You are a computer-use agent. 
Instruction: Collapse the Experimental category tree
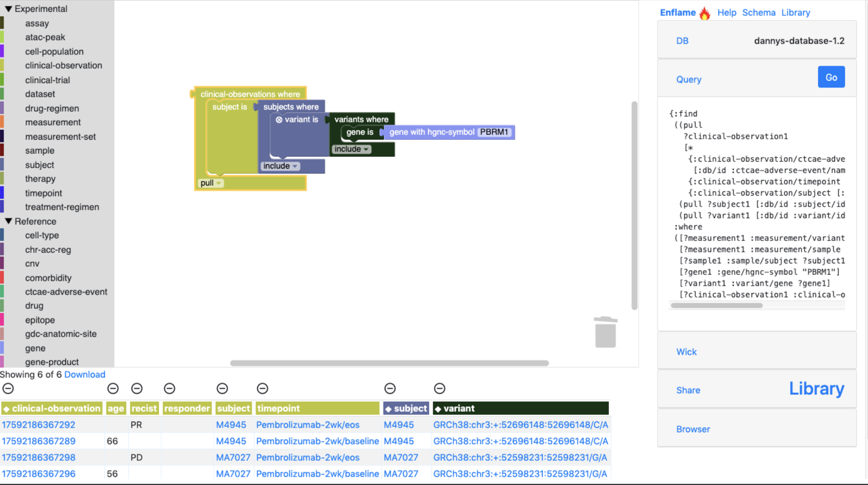coord(8,8)
